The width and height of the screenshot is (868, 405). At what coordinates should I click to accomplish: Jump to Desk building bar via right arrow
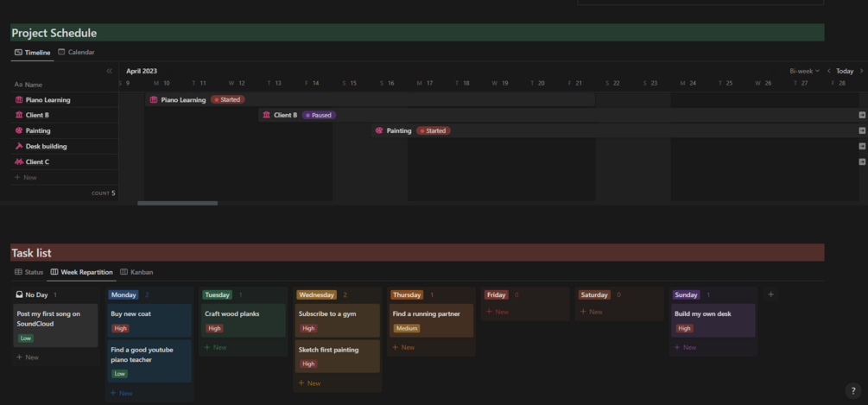[x=862, y=146]
